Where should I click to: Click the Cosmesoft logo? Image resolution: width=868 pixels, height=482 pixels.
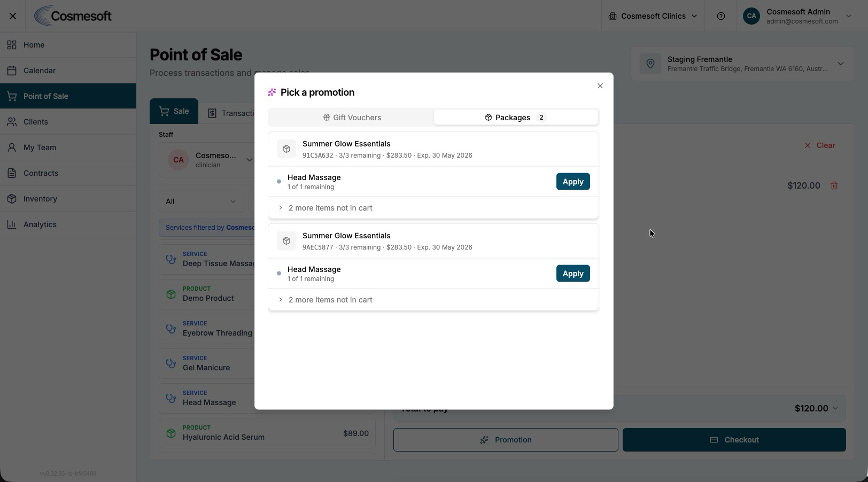pos(73,16)
